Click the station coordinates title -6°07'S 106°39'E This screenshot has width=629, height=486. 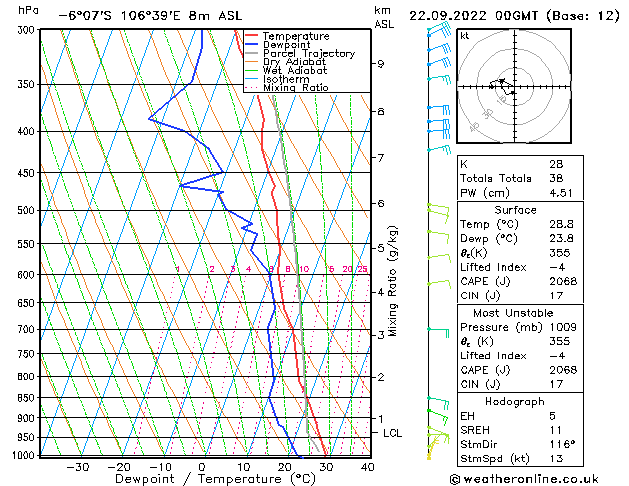pos(122,16)
